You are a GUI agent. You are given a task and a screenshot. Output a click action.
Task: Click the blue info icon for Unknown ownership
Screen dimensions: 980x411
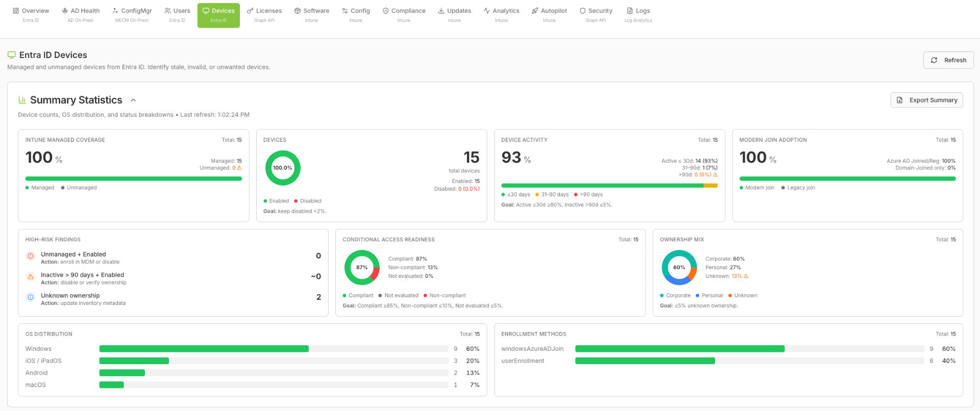(x=31, y=297)
